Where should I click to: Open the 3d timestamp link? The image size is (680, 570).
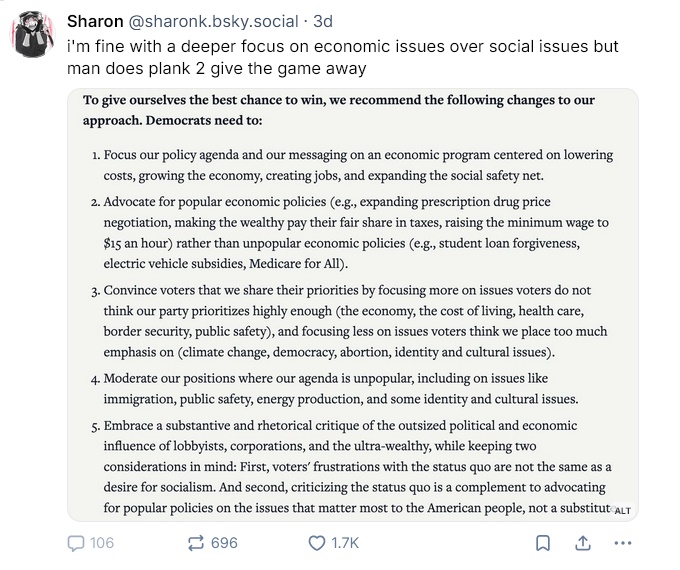324,20
